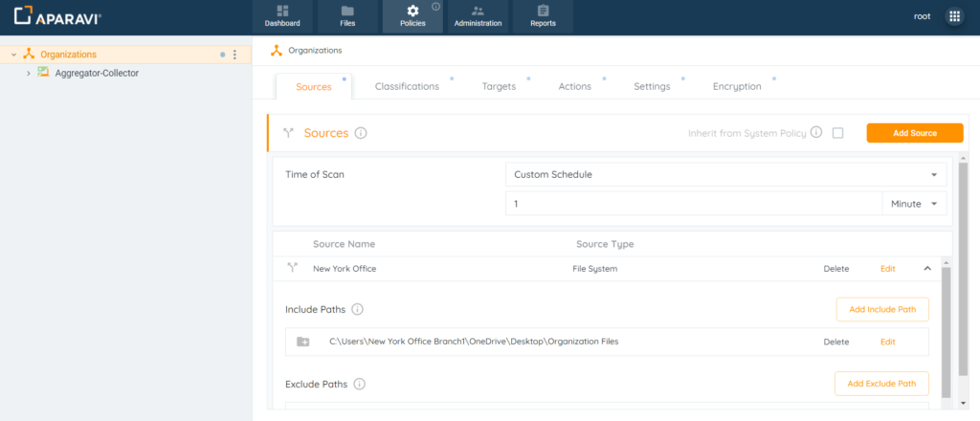
Task: Edit the New York Office source
Action: pos(887,269)
